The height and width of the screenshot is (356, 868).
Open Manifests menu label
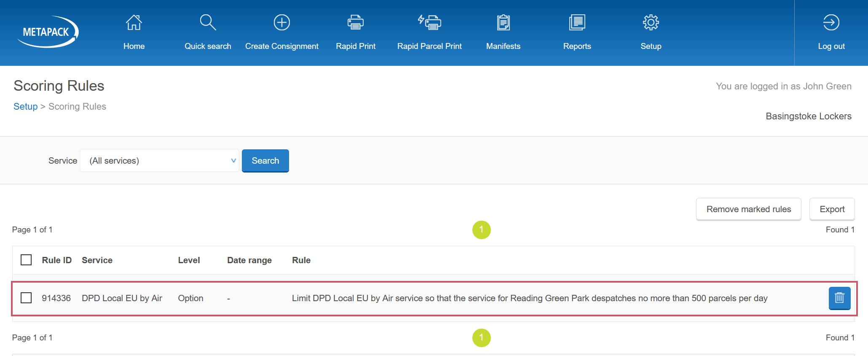(x=503, y=46)
